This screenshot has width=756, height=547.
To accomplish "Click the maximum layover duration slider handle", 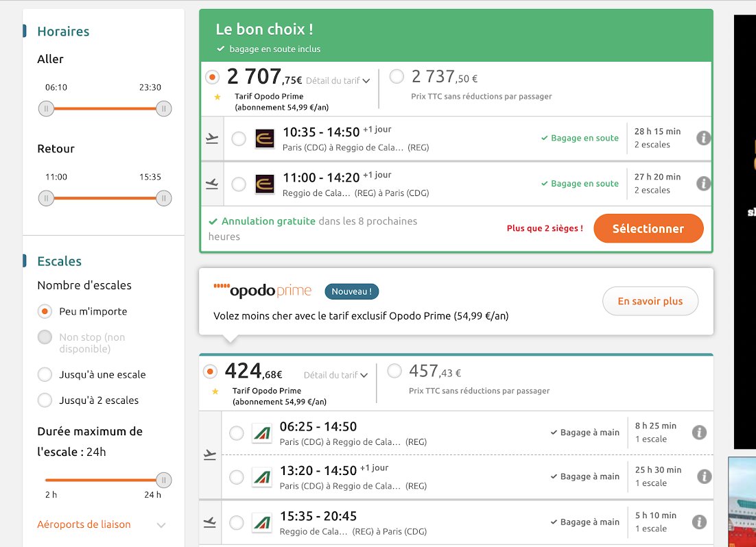I will tap(163, 480).
